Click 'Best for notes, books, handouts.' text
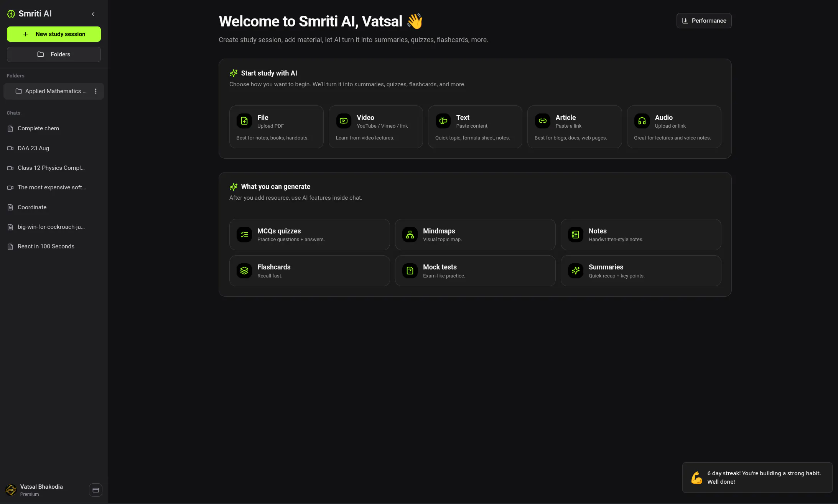 point(272,138)
